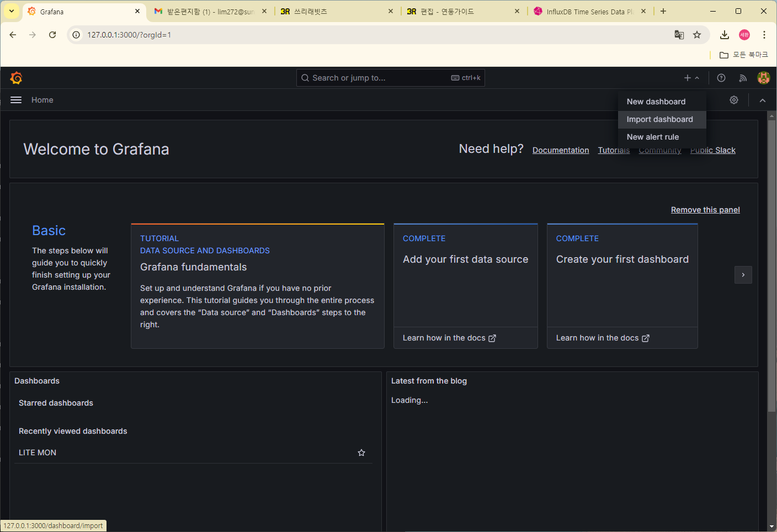Open Learn how link for first dashboard
This screenshot has height=532, width=777.
tap(603, 338)
